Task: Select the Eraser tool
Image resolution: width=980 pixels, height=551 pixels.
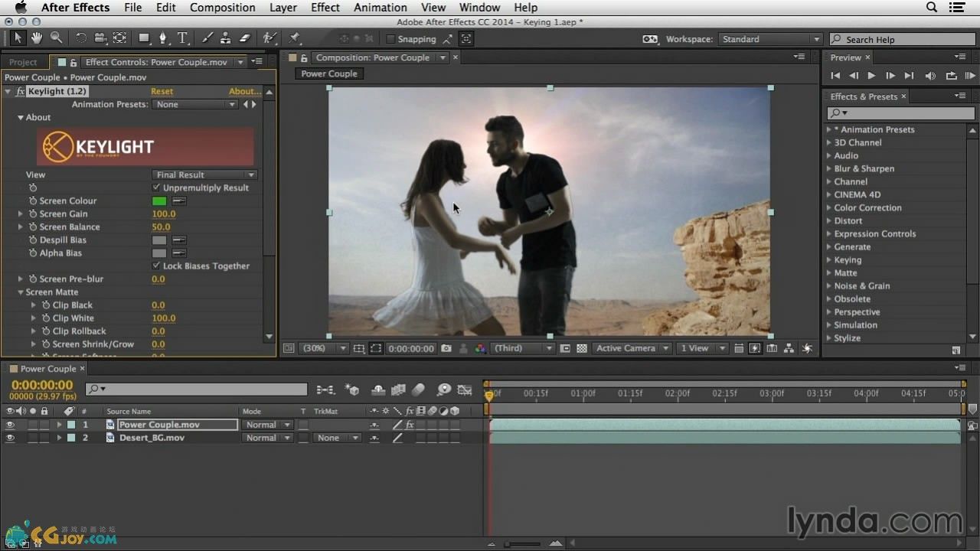Action: point(245,37)
